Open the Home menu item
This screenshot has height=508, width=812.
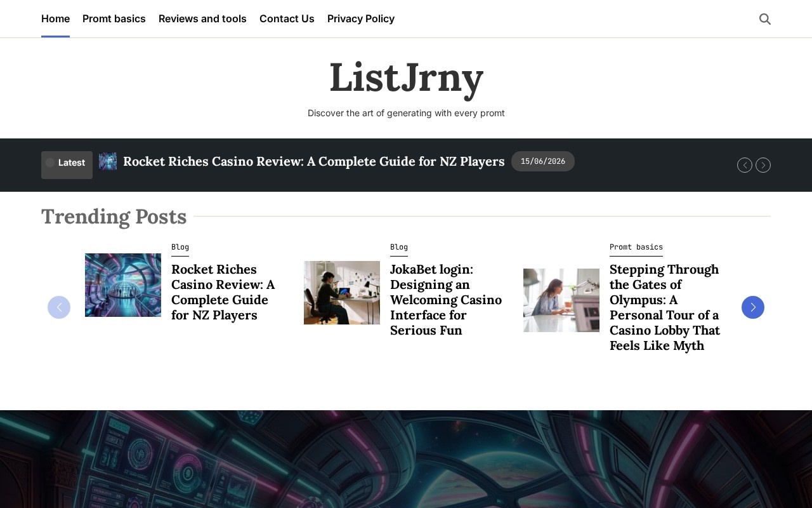click(x=55, y=19)
